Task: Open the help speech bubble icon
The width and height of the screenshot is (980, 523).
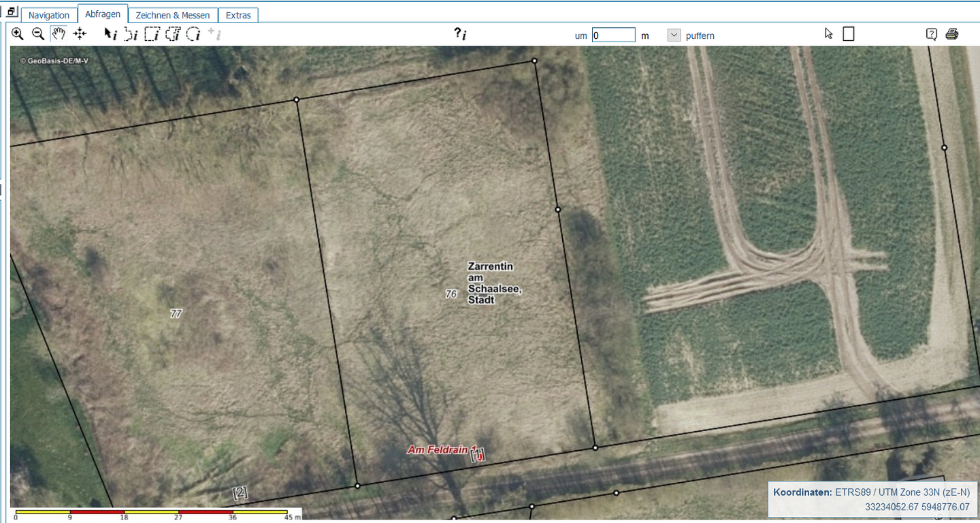Action: click(x=932, y=34)
